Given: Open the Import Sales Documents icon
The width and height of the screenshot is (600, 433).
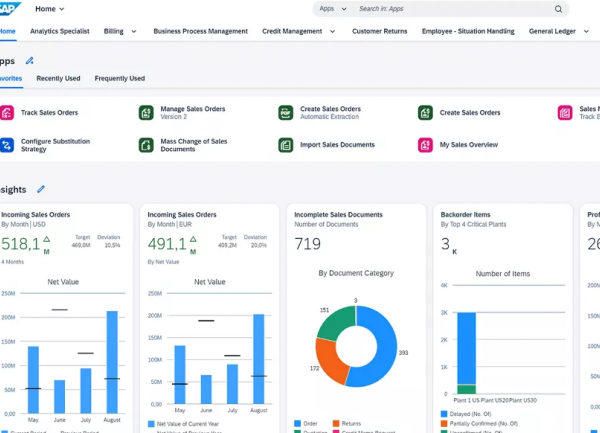Looking at the screenshot, I should [x=285, y=145].
